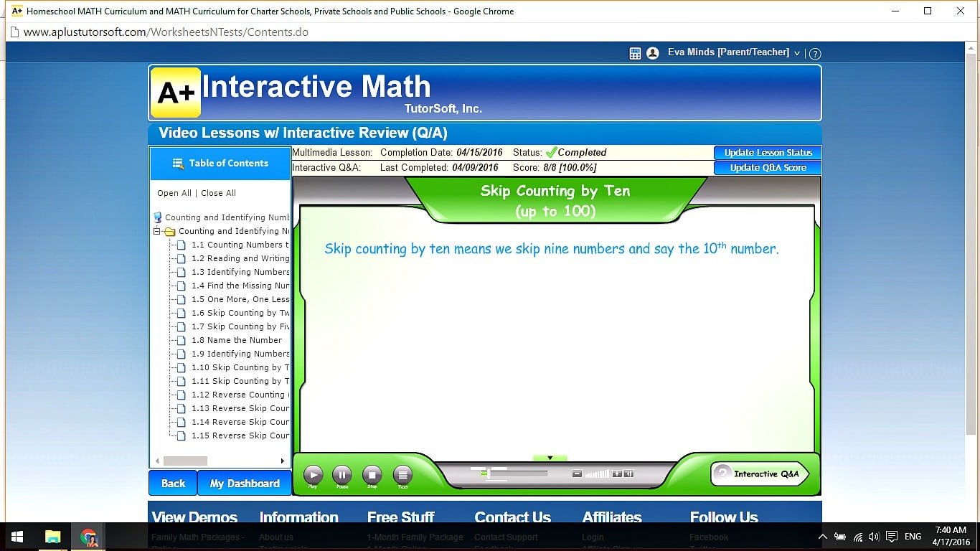Collapse the Counting and Identifying Numbers folder
The height and width of the screenshot is (551, 980).
point(156,231)
